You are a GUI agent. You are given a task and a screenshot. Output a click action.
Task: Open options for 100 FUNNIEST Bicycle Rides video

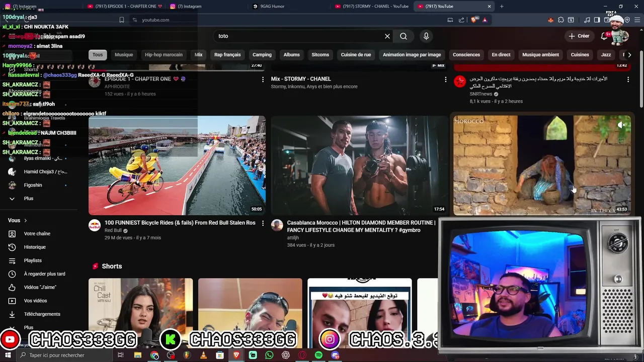tap(263, 223)
